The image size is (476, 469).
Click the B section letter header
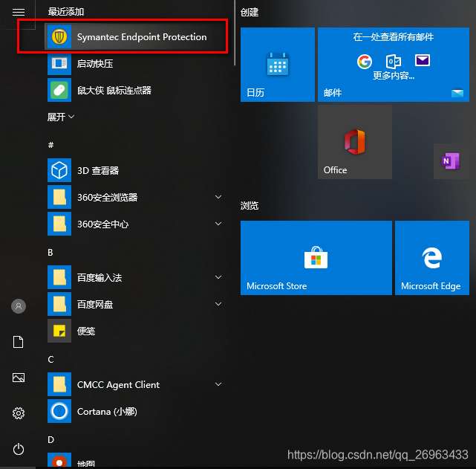50,253
